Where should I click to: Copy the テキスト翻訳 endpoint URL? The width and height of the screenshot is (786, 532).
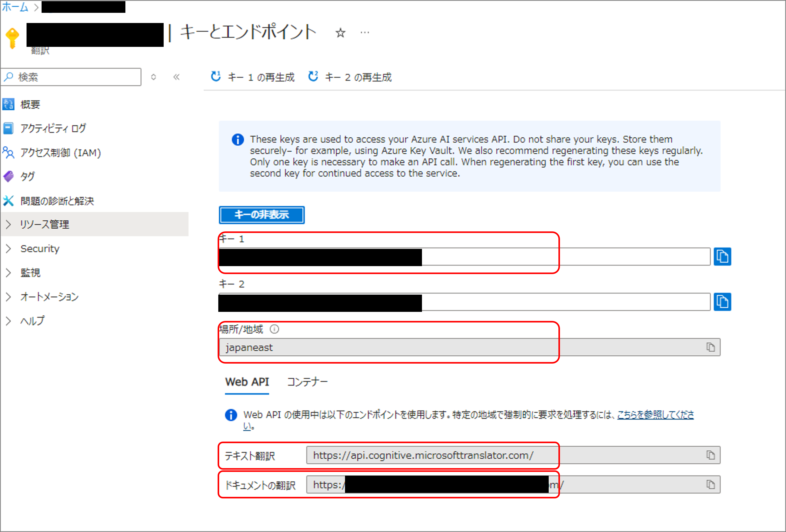(x=710, y=455)
